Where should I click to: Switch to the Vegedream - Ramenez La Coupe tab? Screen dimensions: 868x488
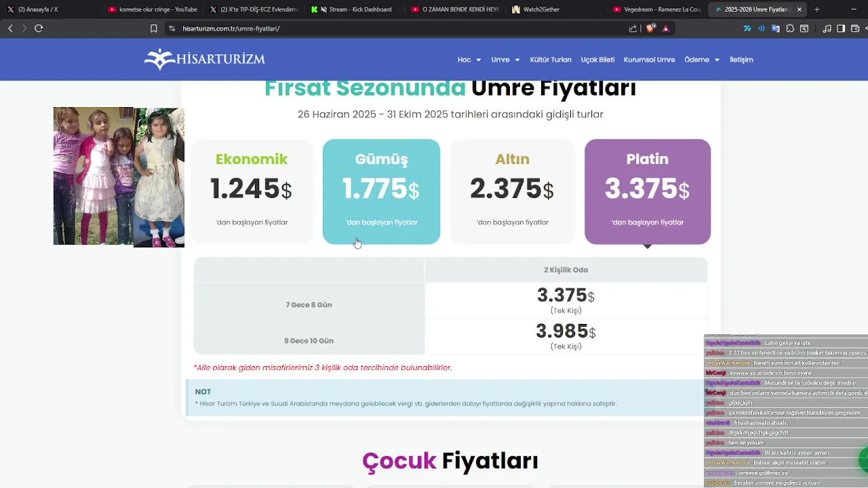[x=656, y=9]
